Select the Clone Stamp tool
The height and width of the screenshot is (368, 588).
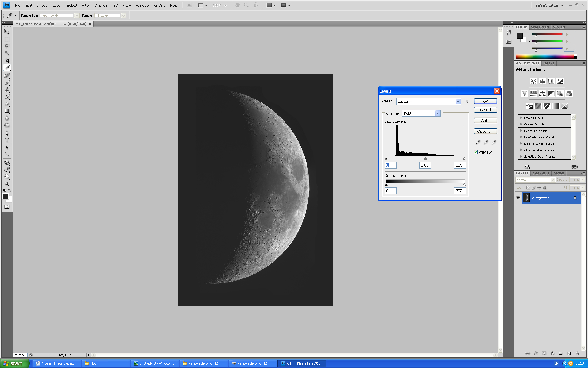click(x=7, y=90)
